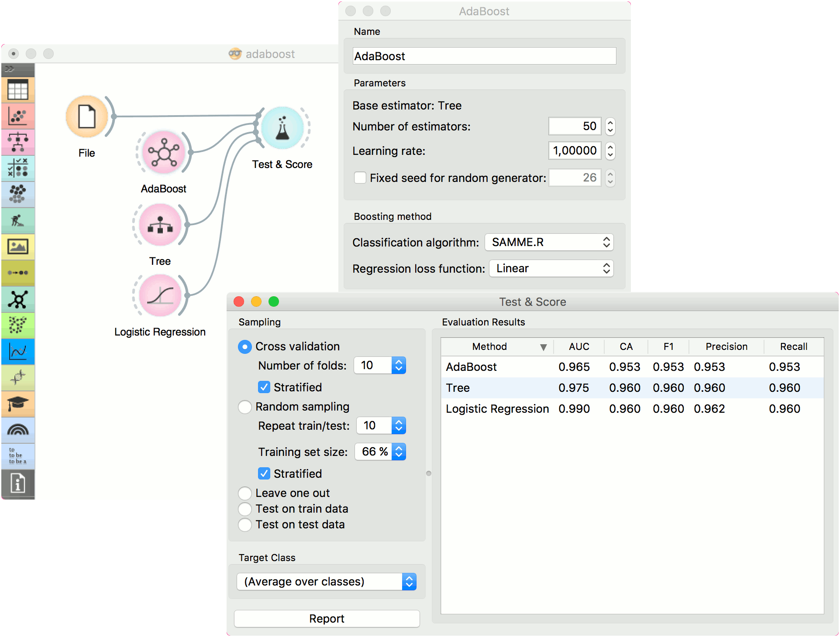The height and width of the screenshot is (637, 840).
Task: Click the Number of estimators stepper arrows
Action: click(x=610, y=127)
